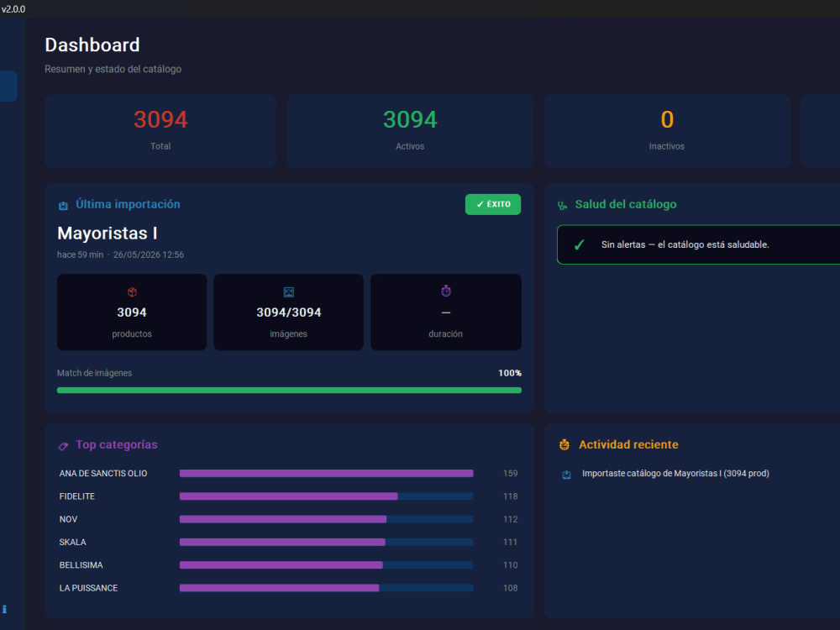Click the Sin alertas catalog healthy message
This screenshot has width=840, height=630.
pyautogui.click(x=685, y=244)
